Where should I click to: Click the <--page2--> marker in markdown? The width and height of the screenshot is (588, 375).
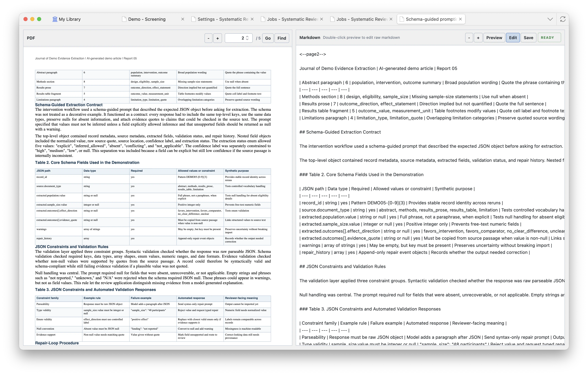[313, 54]
